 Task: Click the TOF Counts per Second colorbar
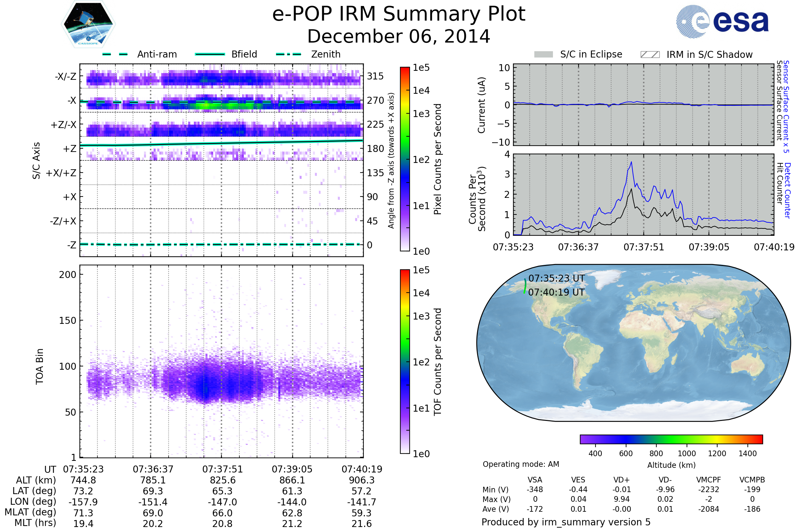pyautogui.click(x=405, y=361)
